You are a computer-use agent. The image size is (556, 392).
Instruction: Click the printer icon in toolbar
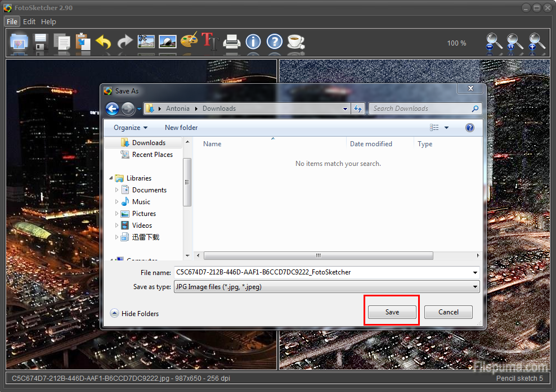click(231, 42)
